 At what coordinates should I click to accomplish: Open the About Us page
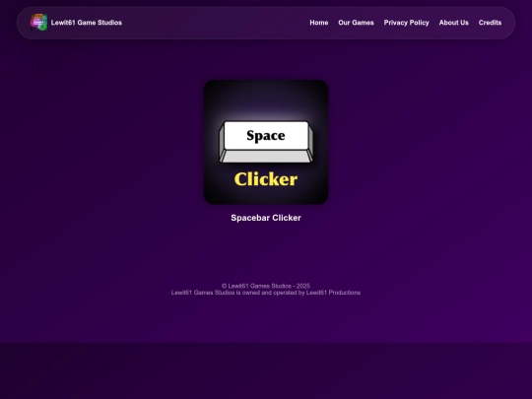(453, 23)
